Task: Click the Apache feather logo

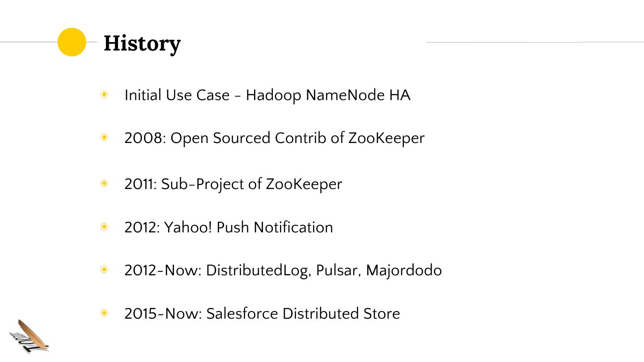Action: tap(30, 336)
